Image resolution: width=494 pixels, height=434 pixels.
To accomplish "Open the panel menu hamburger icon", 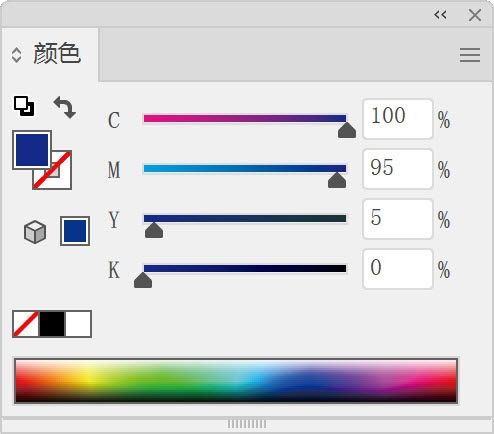I will point(470,55).
